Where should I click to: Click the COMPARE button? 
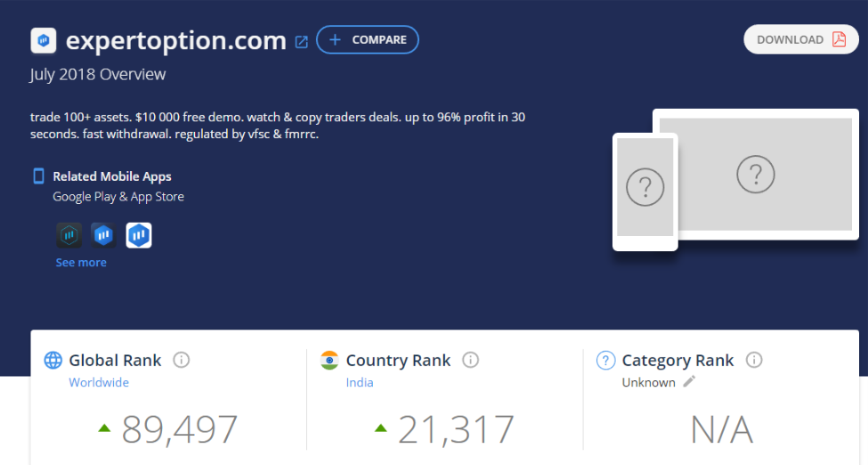(x=368, y=40)
